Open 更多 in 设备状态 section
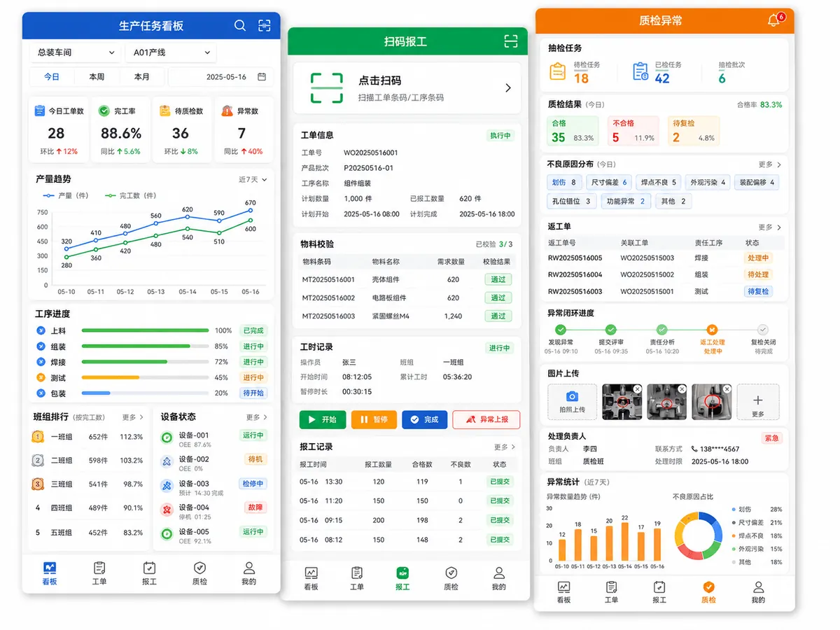Image resolution: width=840 pixels, height=630 pixels. pyautogui.click(x=256, y=417)
